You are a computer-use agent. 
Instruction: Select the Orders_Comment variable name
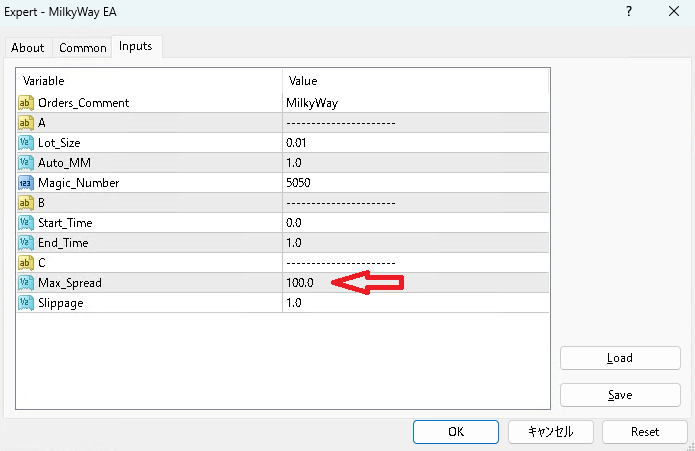click(x=84, y=103)
